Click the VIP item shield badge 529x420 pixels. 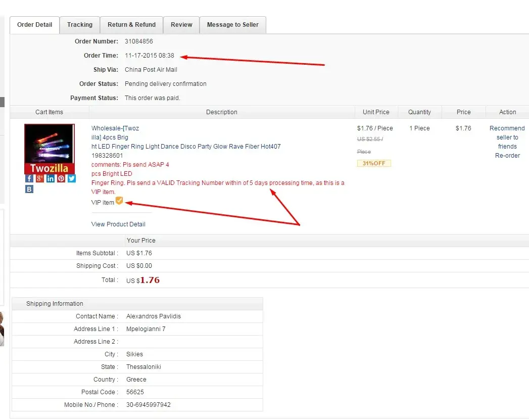(119, 201)
